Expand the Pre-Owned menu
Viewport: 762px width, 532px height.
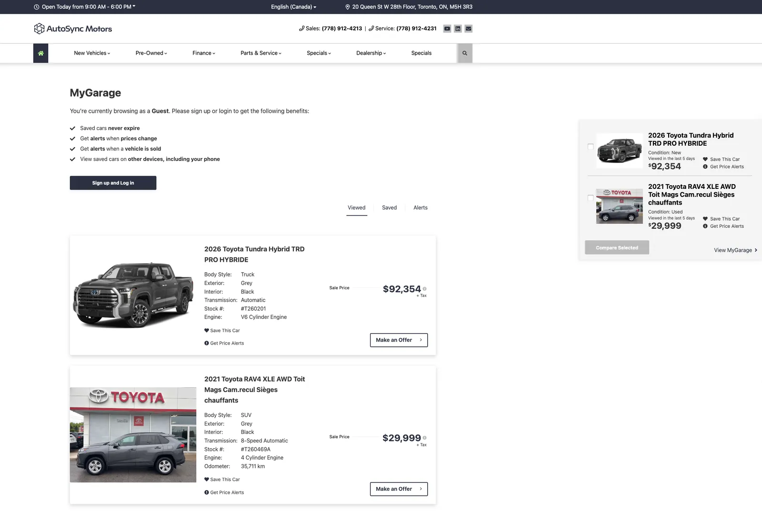pos(151,53)
